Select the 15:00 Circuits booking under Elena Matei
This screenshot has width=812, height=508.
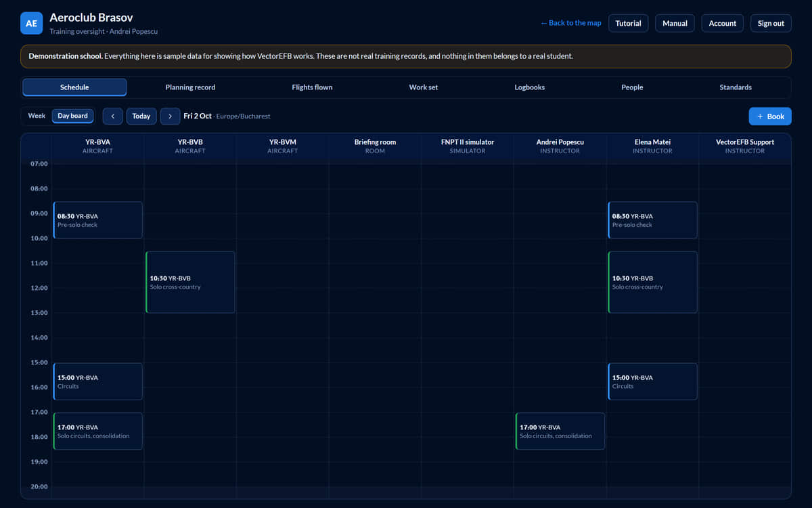pyautogui.click(x=653, y=381)
